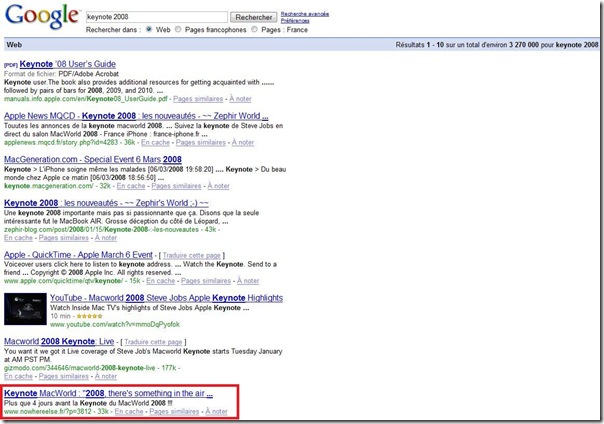Click Pages similaires for applenews.mqcd.fr result

201,142
